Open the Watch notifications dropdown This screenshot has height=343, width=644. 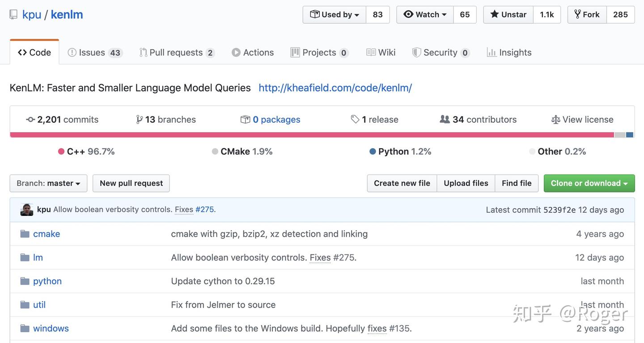coord(425,15)
